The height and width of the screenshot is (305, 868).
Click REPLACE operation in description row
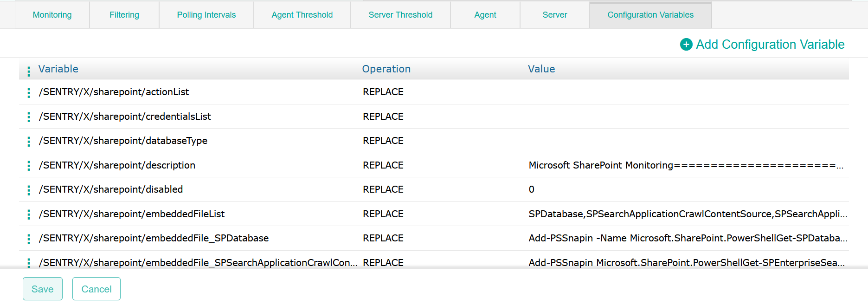[383, 165]
